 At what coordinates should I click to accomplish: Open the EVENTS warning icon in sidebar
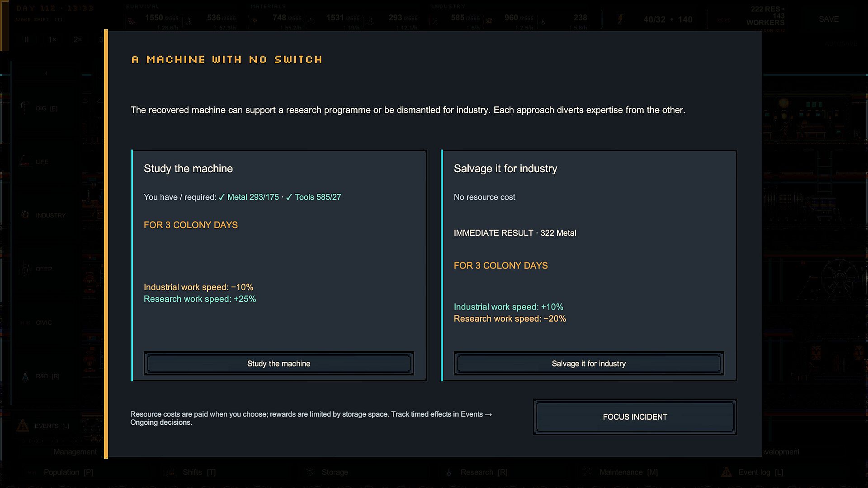point(23,426)
